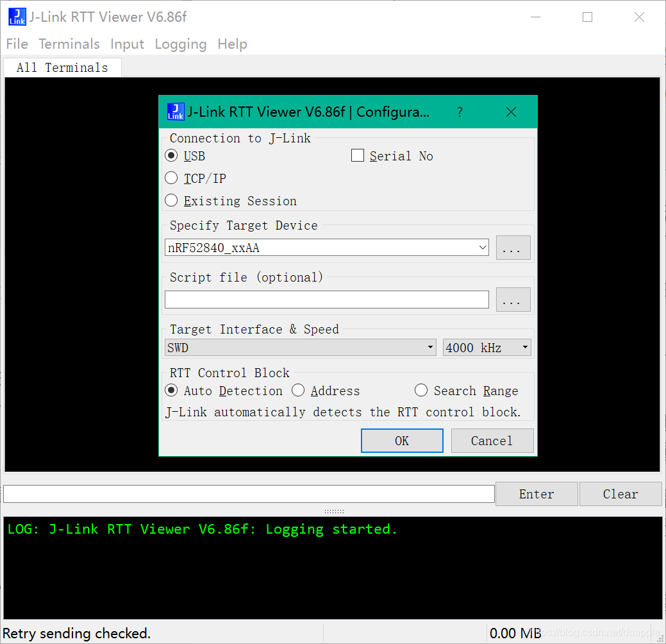The image size is (666, 644).
Task: Click the Enter button beside the input box
Action: [537, 494]
